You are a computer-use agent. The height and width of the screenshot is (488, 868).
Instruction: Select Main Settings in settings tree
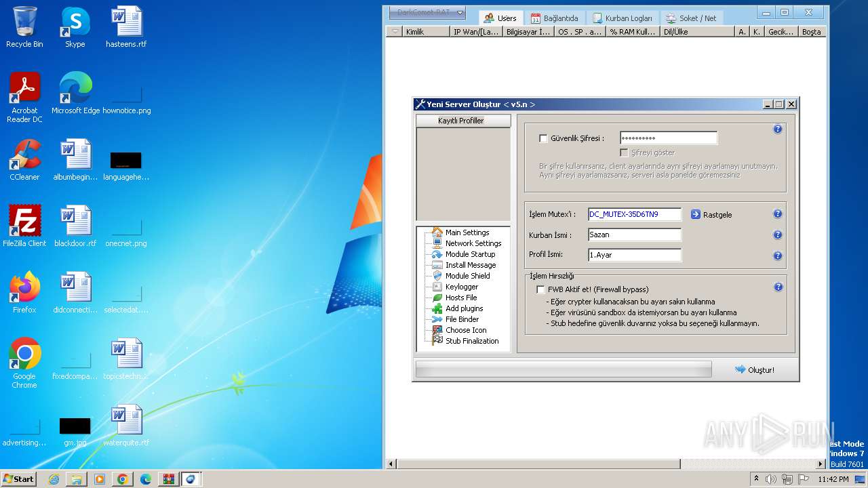[467, 232]
